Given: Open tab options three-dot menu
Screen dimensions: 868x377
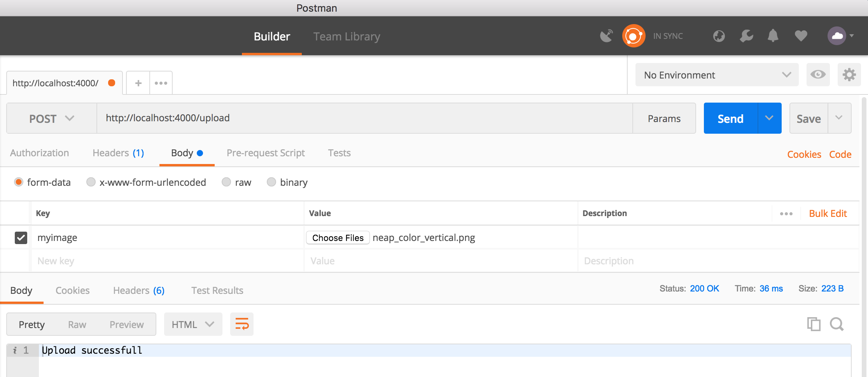Looking at the screenshot, I should pyautogui.click(x=161, y=83).
